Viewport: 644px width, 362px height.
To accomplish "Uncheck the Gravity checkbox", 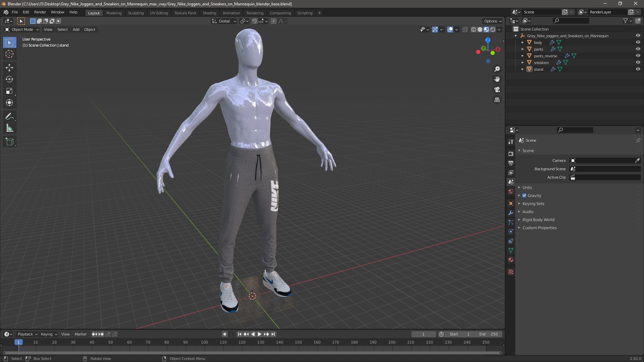I will (524, 196).
